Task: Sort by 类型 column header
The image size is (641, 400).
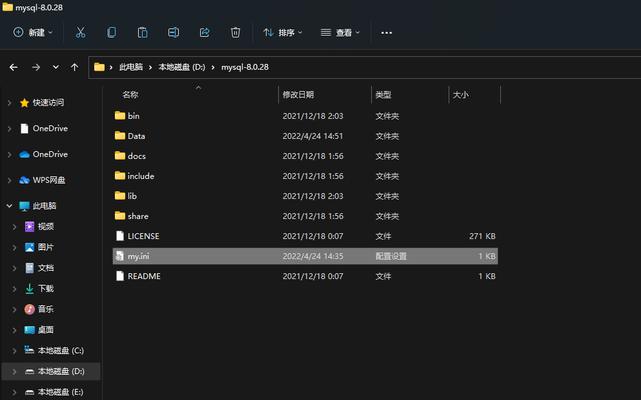Action: tap(383, 95)
